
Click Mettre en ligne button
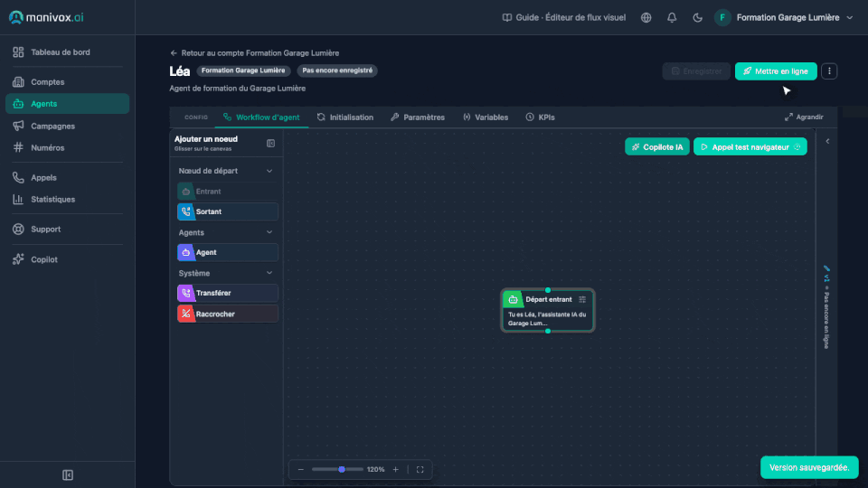776,70
